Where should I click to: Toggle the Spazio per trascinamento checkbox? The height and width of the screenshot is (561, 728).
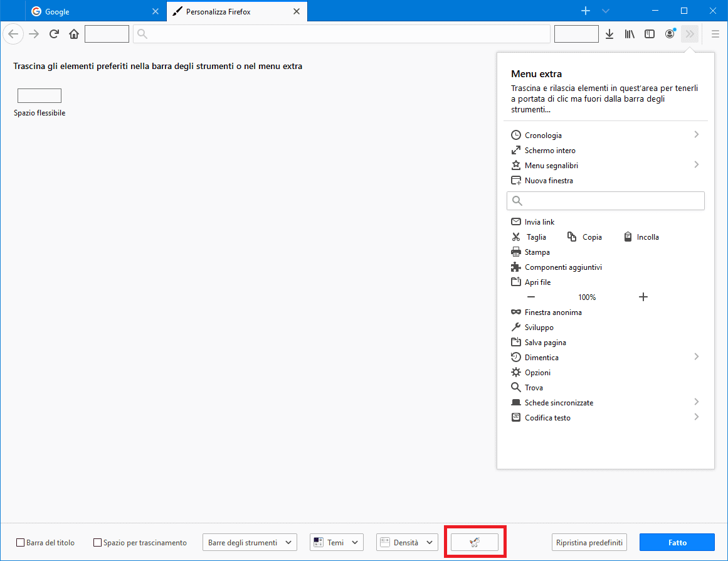pyautogui.click(x=97, y=543)
